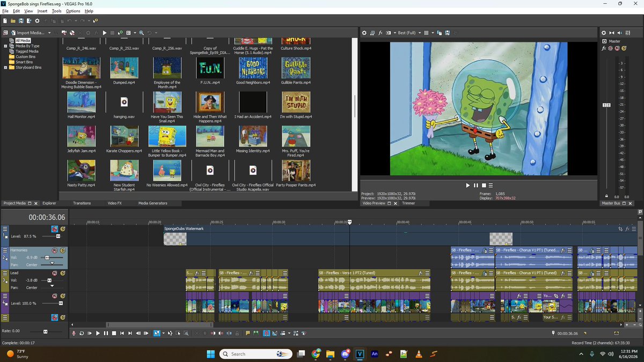The height and width of the screenshot is (362, 644).
Task: Open Import Media dropdown arrow
Action: tap(49, 33)
